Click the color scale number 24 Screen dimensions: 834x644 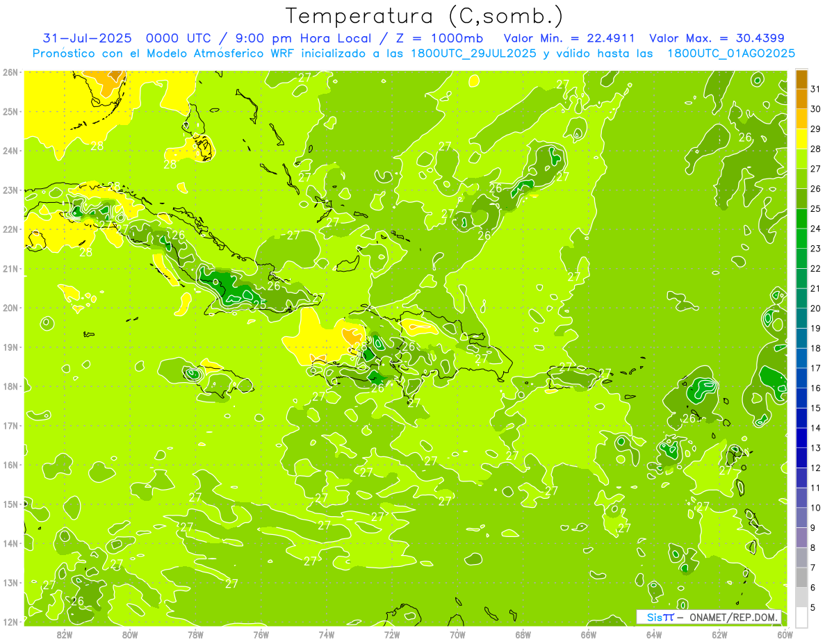[x=815, y=229]
